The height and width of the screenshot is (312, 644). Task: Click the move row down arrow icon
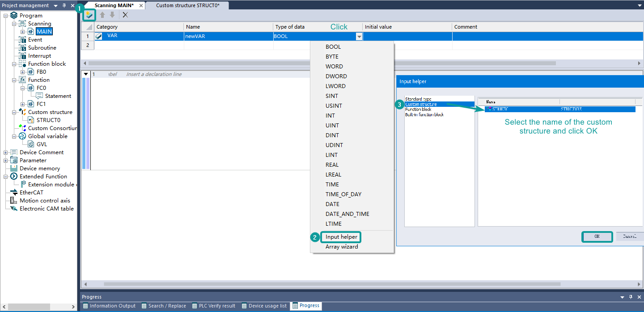(112, 15)
